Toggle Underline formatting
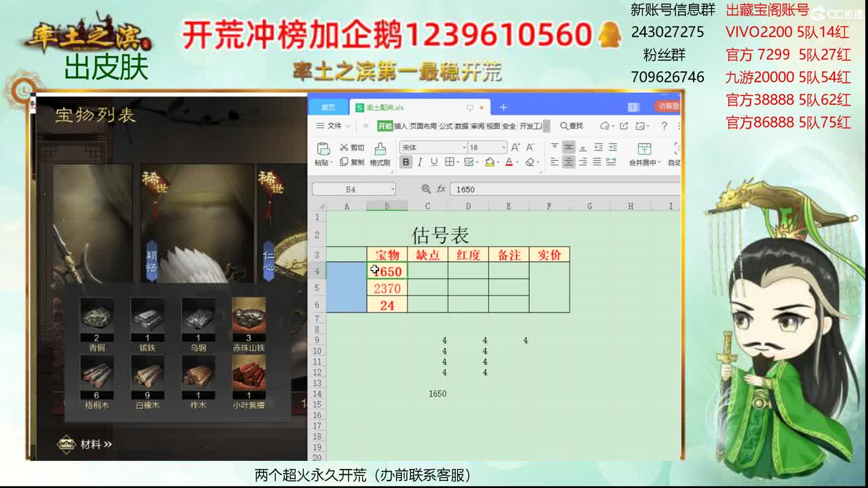 click(x=433, y=162)
